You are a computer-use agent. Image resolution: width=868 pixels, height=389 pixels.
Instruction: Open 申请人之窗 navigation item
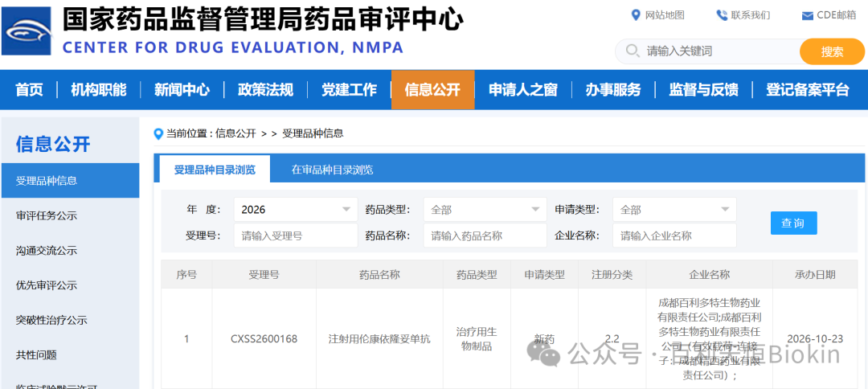[523, 90]
